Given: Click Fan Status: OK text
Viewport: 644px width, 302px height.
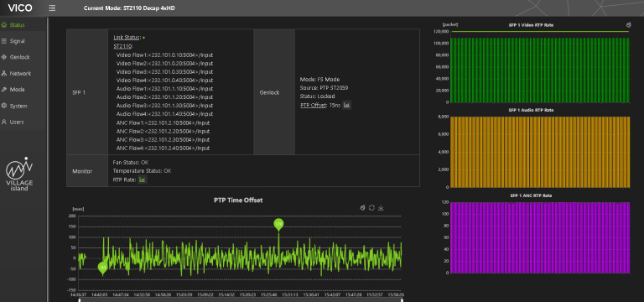Looking at the screenshot, I should coord(131,162).
